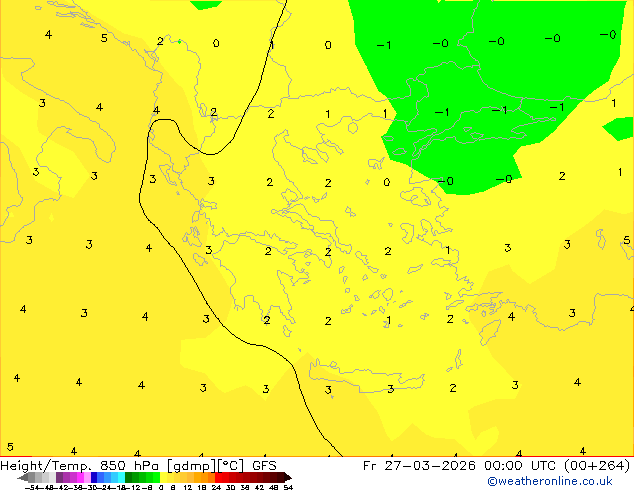Click the 'GFS' model label in title

pyautogui.click(x=264, y=466)
